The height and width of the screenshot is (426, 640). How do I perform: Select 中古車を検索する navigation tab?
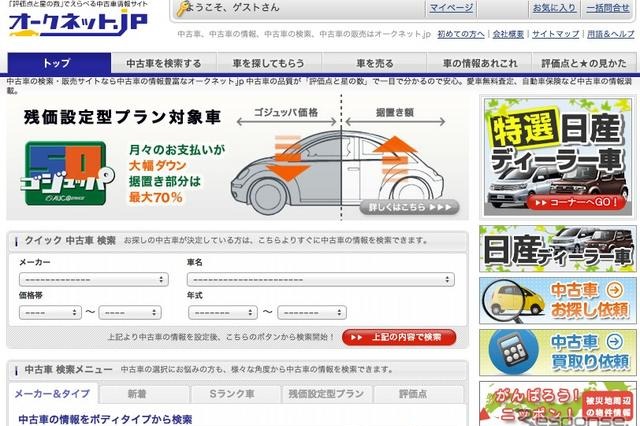pos(164,63)
